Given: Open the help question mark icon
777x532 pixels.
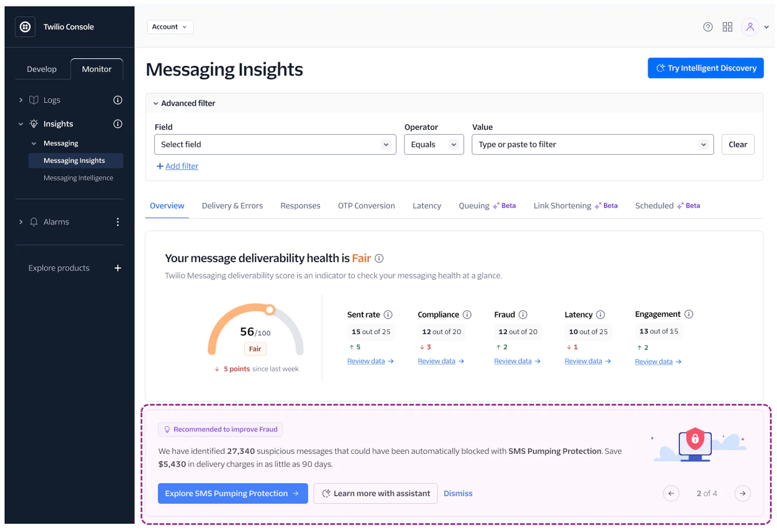Looking at the screenshot, I should [x=708, y=27].
